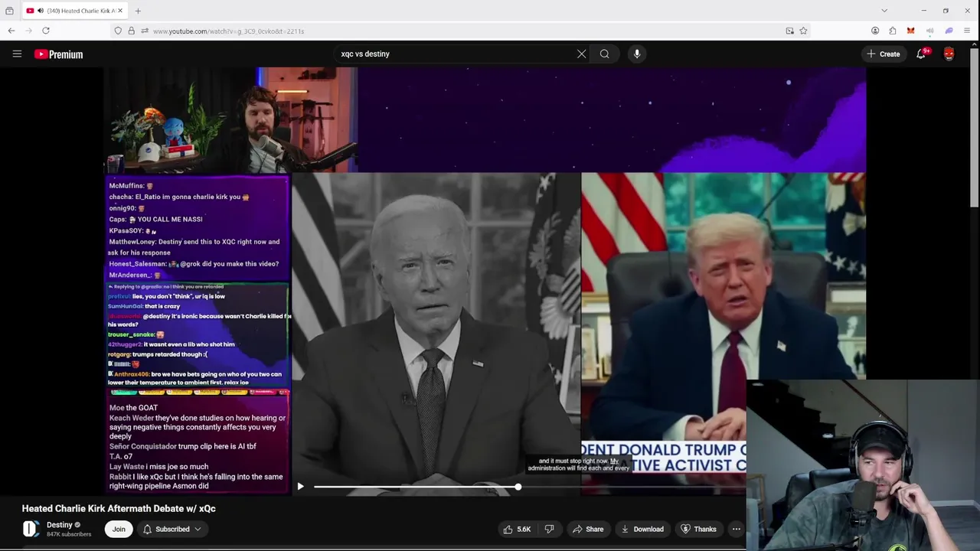Click the Create button
The height and width of the screenshot is (551, 980).
[x=884, y=54]
